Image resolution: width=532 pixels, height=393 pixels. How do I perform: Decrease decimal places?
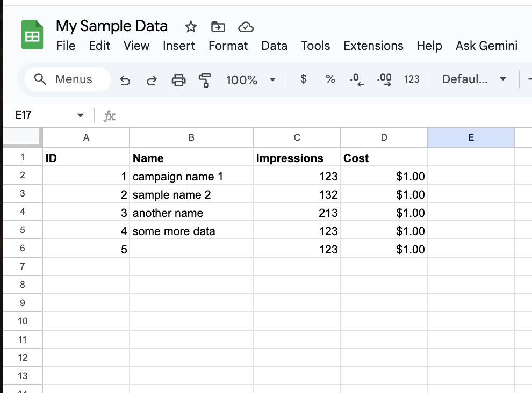tap(357, 80)
